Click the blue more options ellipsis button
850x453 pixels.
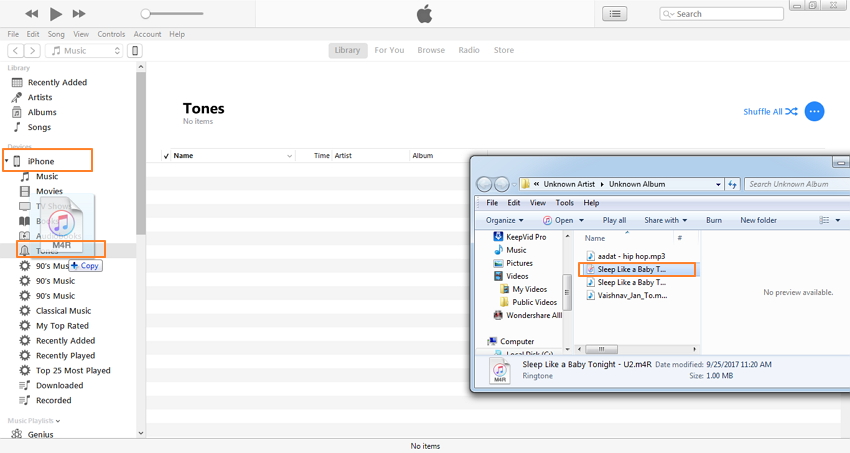(814, 112)
